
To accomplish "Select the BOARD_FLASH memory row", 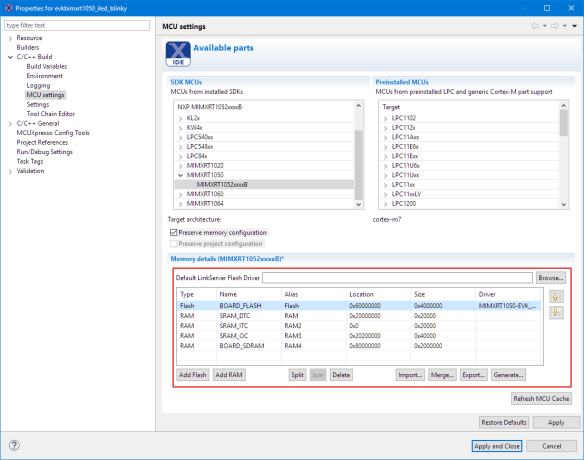I will (359, 306).
